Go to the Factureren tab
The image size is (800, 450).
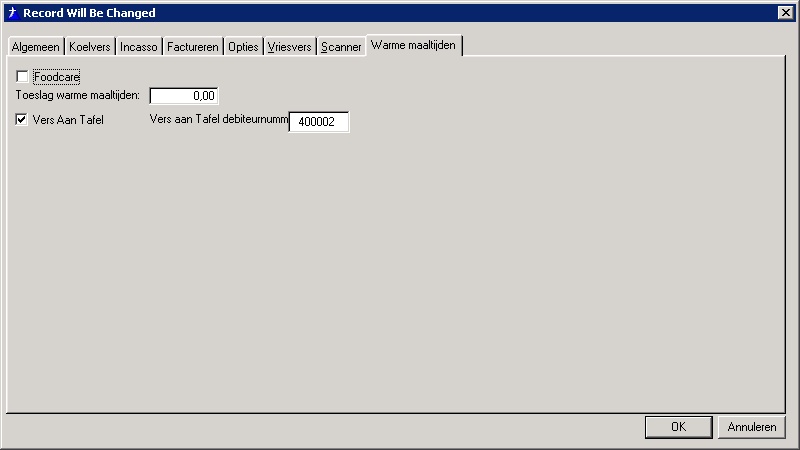pos(193,47)
